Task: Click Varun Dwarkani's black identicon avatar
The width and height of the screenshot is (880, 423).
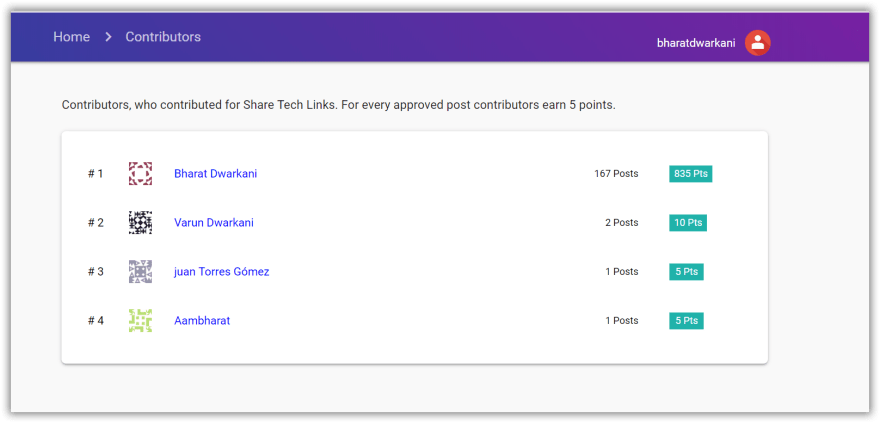Action: click(140, 223)
